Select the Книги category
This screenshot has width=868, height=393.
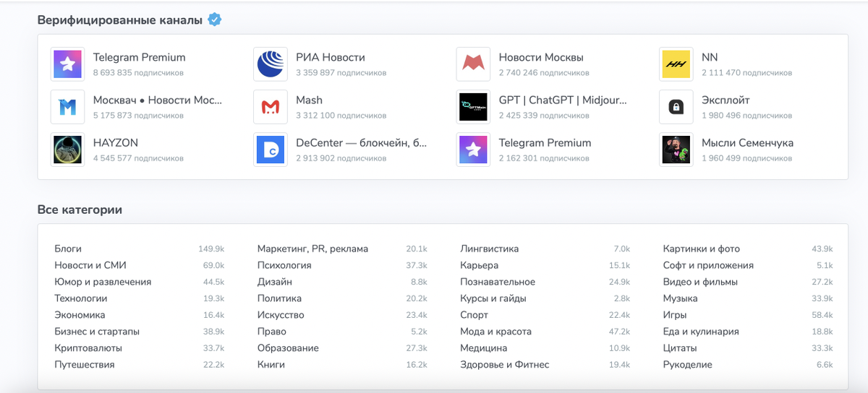(x=271, y=365)
